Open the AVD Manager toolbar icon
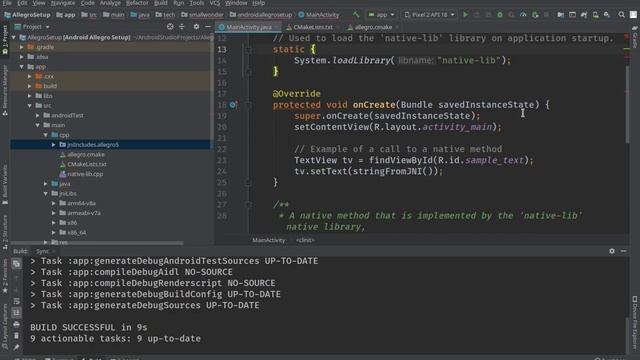Image resolution: width=640 pixels, height=360 pixels. point(596,15)
